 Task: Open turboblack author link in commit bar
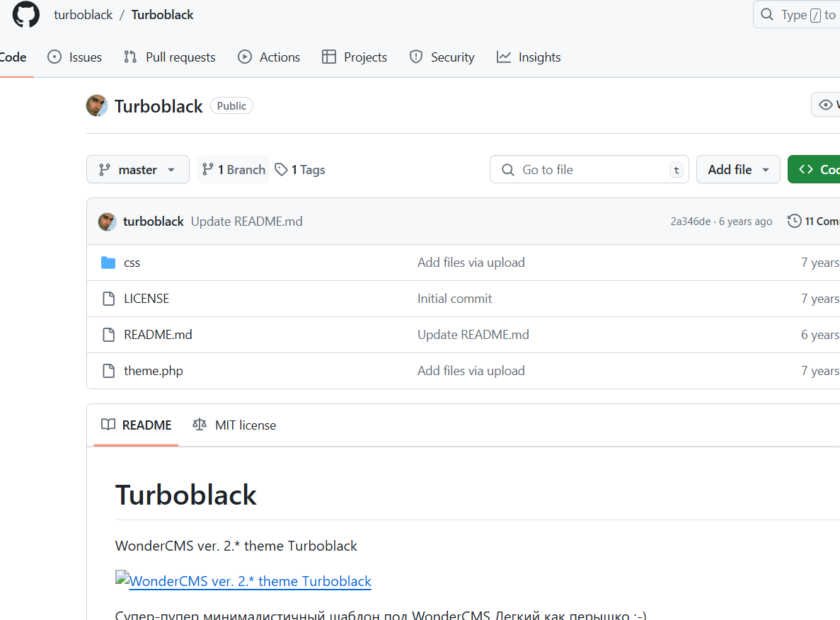click(154, 222)
